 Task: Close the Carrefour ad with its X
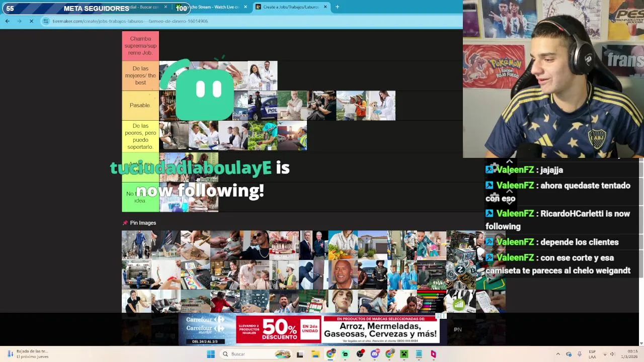(444, 316)
